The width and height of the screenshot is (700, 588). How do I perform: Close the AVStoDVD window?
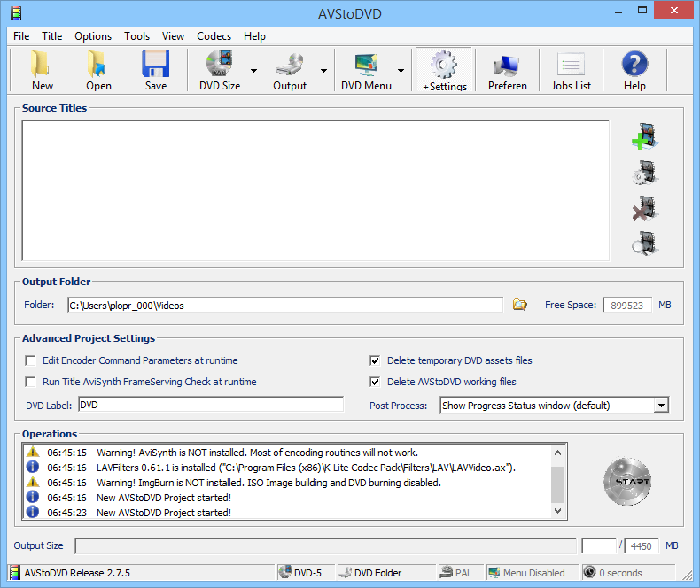tap(673, 10)
